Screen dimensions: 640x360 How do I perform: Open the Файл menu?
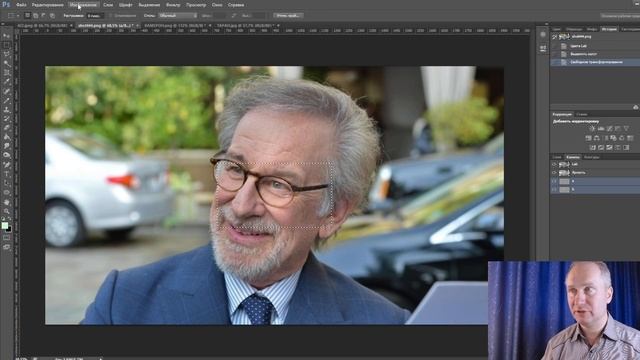point(21,5)
